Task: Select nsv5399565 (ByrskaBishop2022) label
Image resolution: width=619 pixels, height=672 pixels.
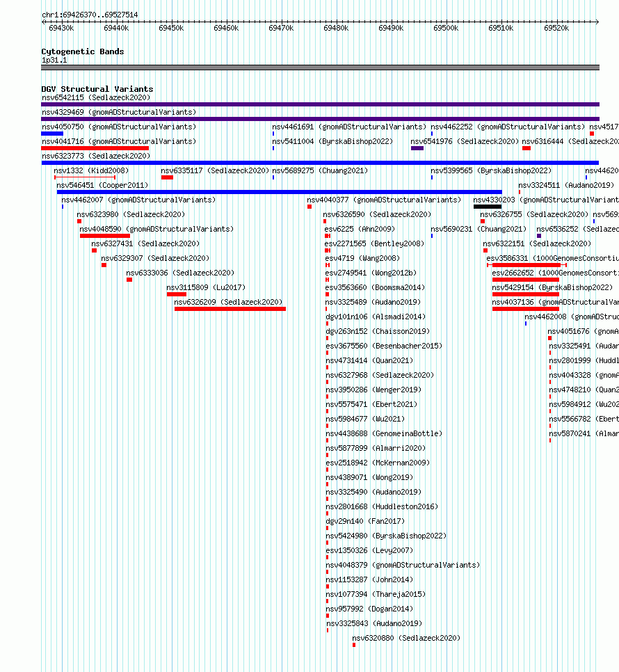Action: [x=491, y=170]
